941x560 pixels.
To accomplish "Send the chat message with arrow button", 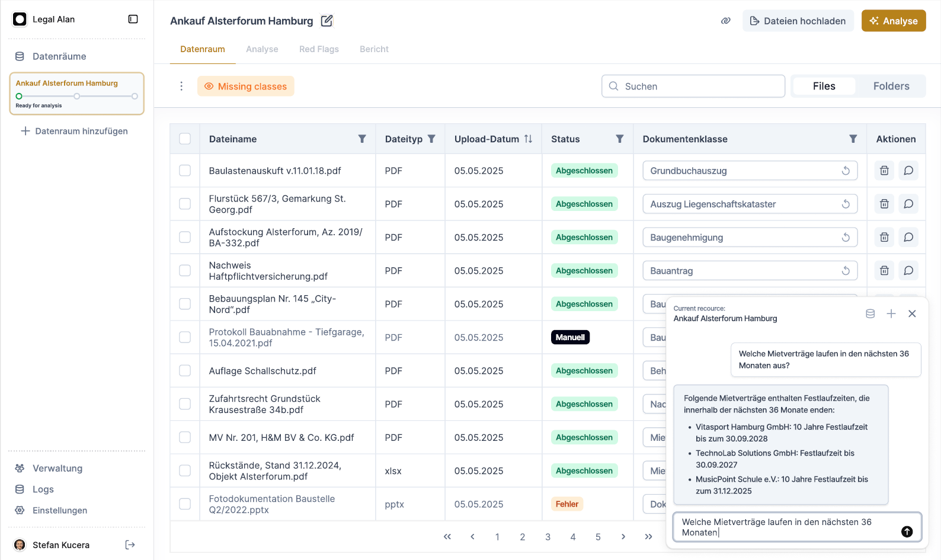I will (x=907, y=532).
